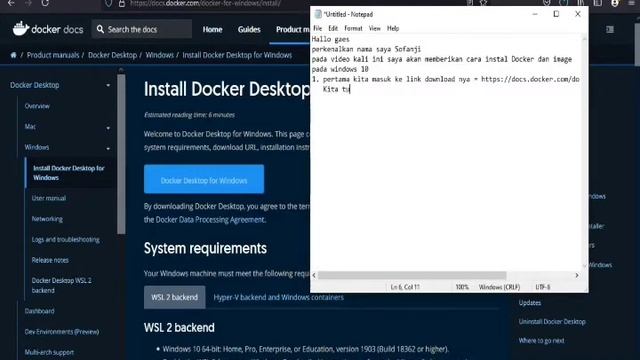This screenshot has height=360, width=640.
Task: Open Release notes in the sidebar
Action: point(50,260)
